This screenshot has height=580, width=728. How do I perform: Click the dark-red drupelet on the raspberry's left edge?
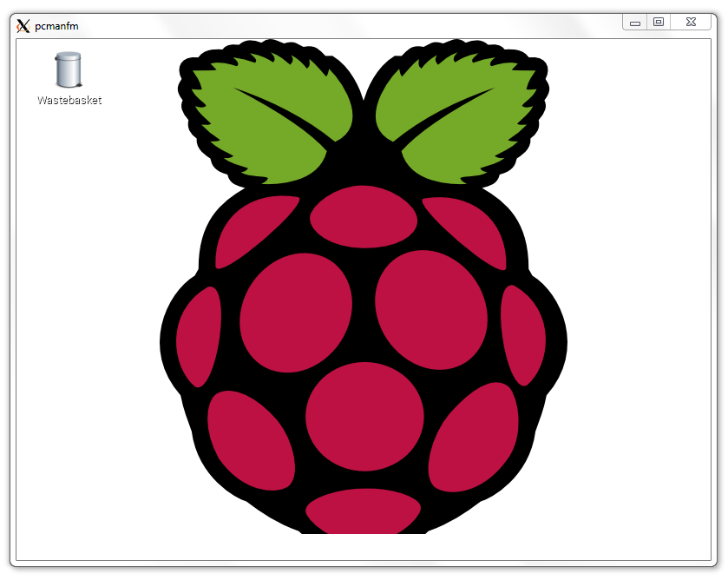[200, 339]
